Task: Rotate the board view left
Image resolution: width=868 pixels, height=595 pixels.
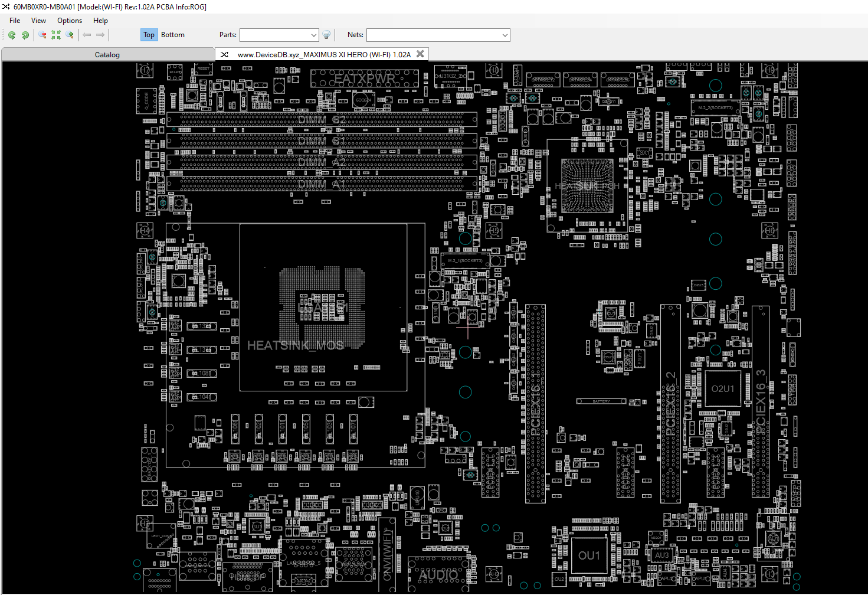Action: 12,35
